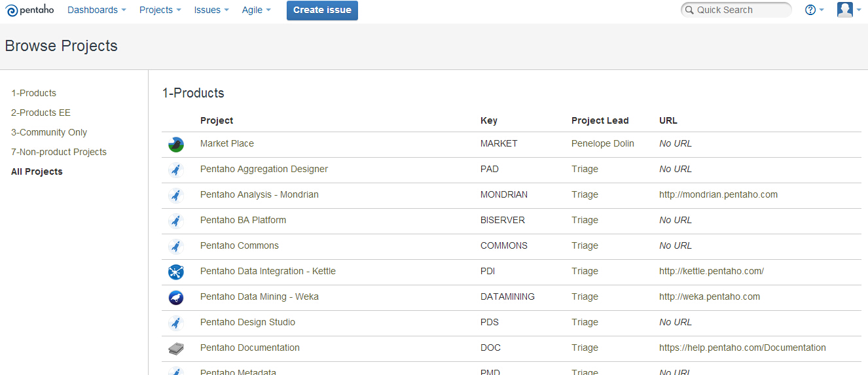Click the magnifier icon in Quick Search
Image resolution: width=868 pixels, height=375 pixels.
tap(689, 10)
